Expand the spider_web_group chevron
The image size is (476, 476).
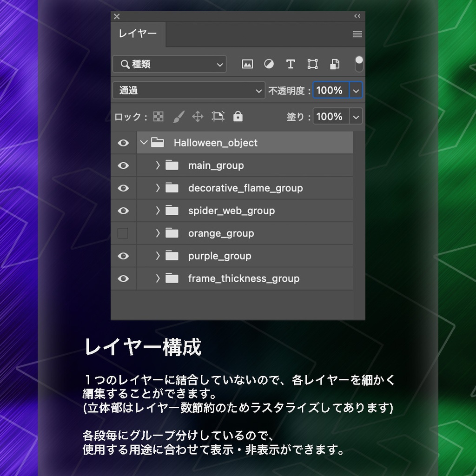(x=158, y=211)
